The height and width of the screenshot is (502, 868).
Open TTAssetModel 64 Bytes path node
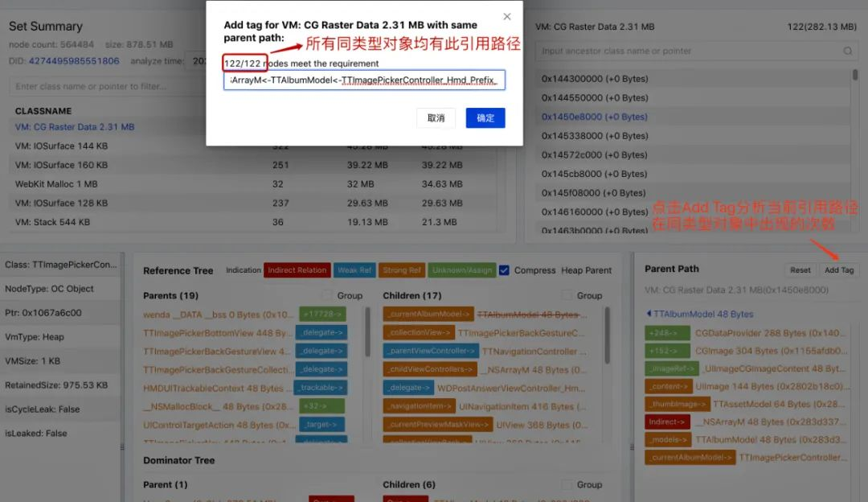[779, 404]
